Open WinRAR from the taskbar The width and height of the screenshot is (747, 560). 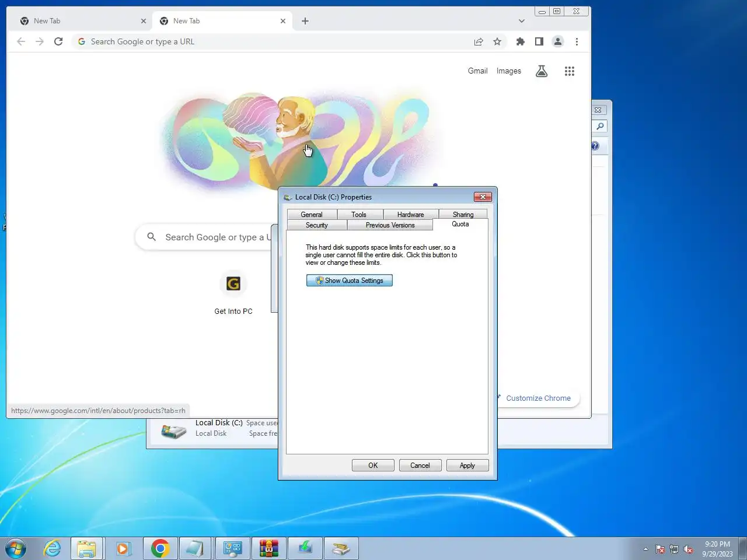click(268, 548)
